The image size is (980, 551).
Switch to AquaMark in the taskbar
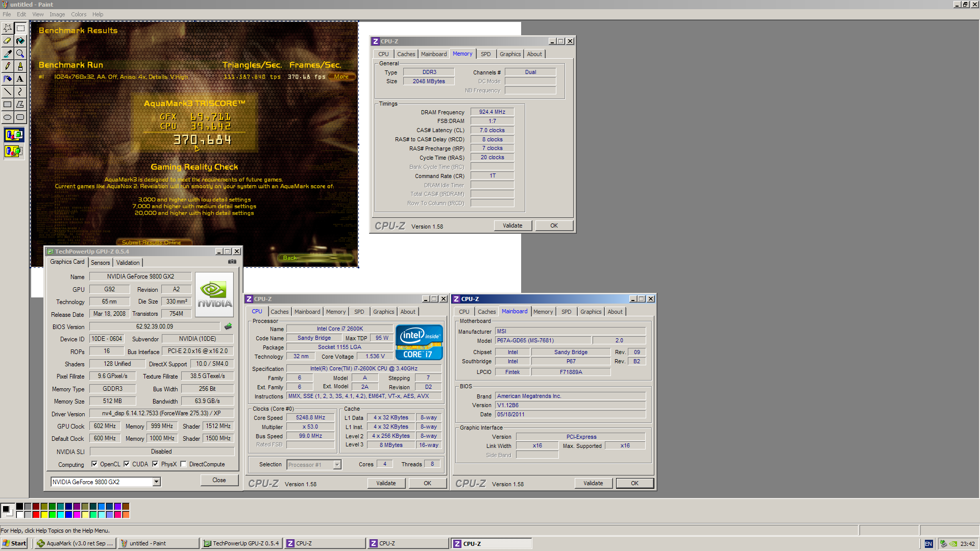(x=76, y=543)
